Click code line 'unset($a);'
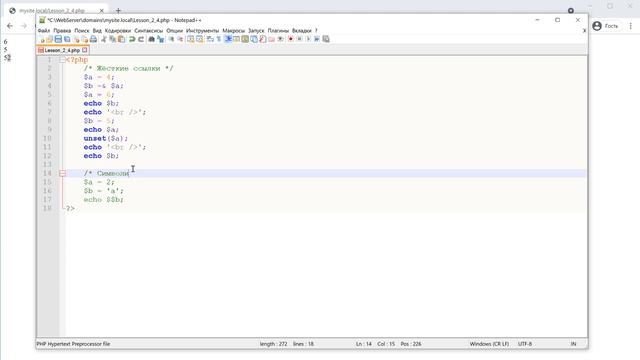The width and height of the screenshot is (640, 360). pyautogui.click(x=106, y=138)
